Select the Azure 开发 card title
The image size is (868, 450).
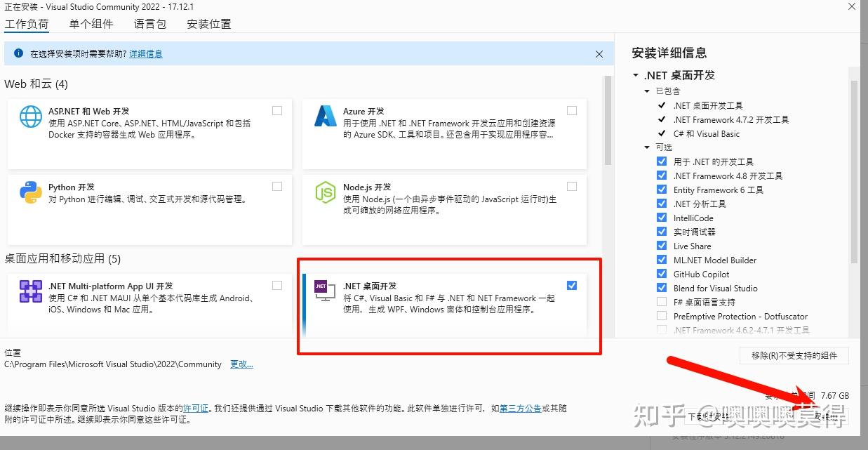[363, 111]
